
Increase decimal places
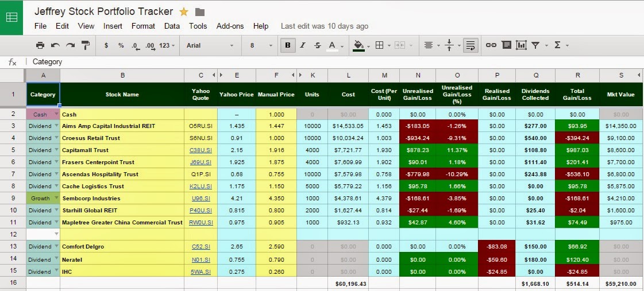tap(150, 45)
